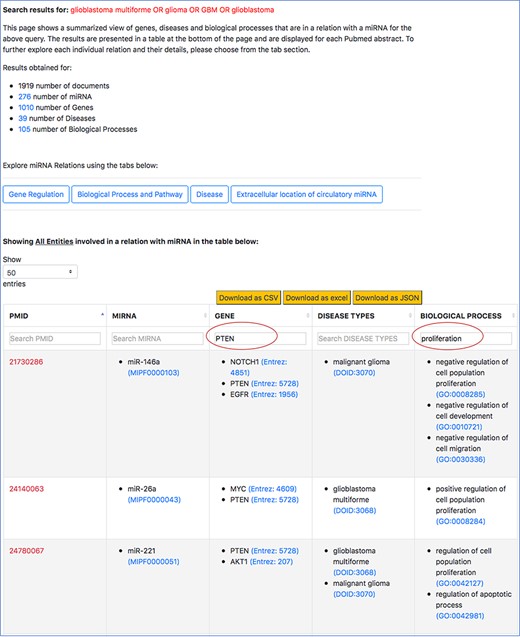The width and height of the screenshot is (520, 637).
Task: Open GO:0010721 link
Action: click(x=459, y=427)
